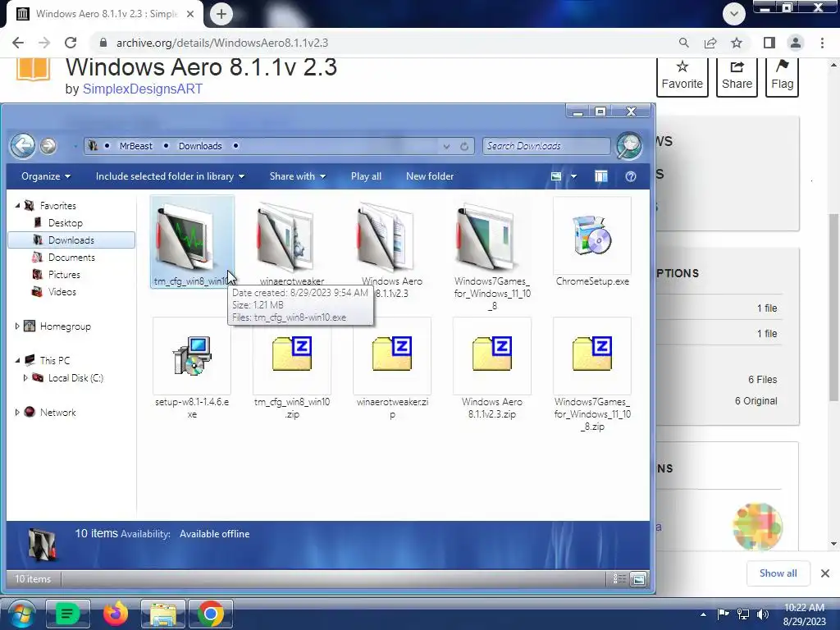Viewport: 840px width, 630px height.
Task: Click the Windows Aero 8.1.1v 2.3 browser tab
Action: 105,14
